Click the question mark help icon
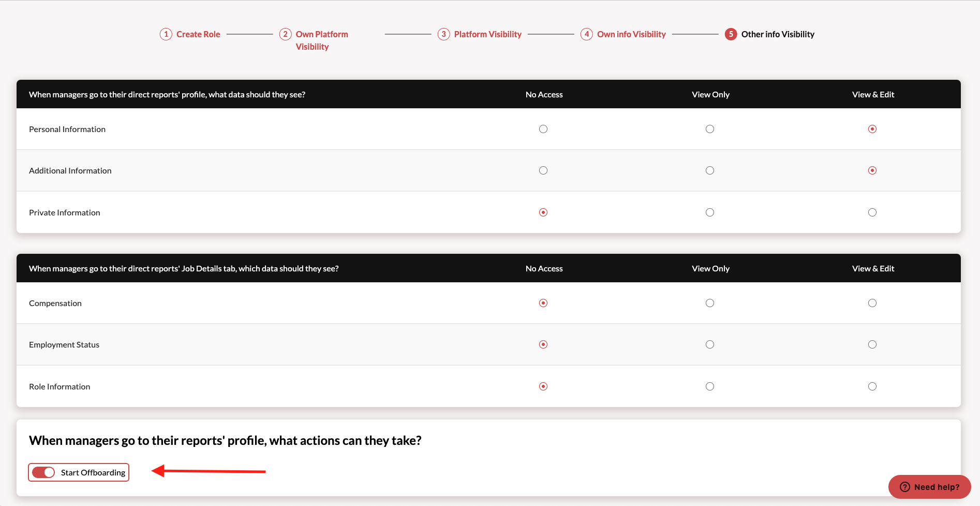The width and height of the screenshot is (980, 506). tap(904, 487)
